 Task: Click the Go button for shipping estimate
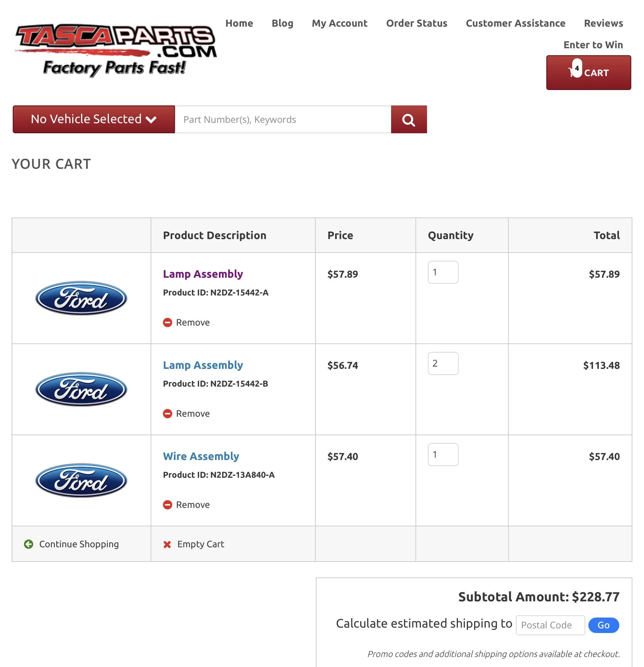[x=603, y=625]
